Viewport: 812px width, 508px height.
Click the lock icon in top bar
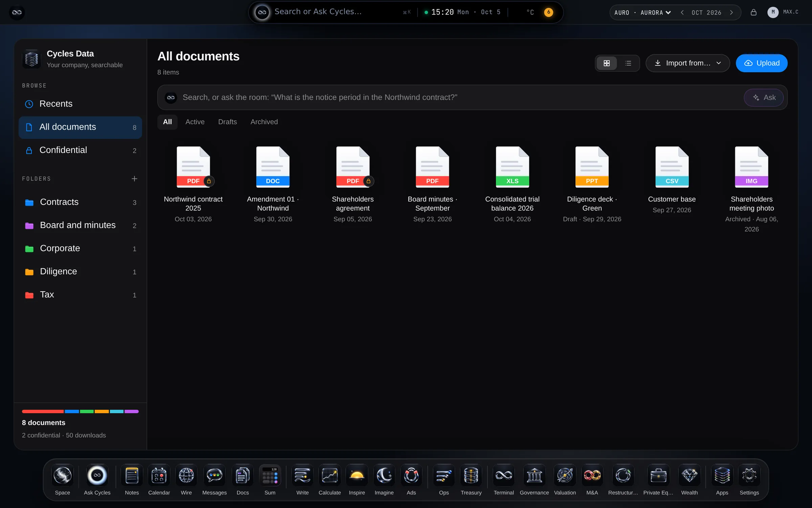pos(753,13)
